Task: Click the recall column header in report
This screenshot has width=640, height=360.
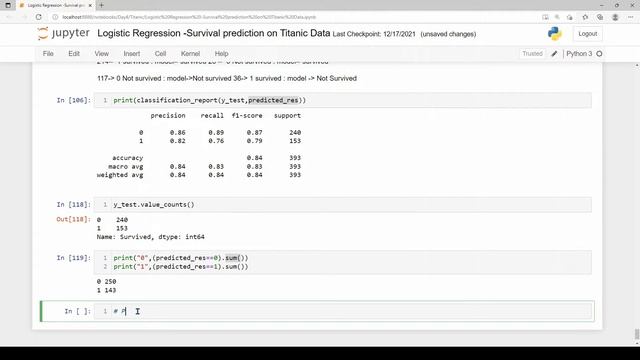Action: [x=212, y=116]
